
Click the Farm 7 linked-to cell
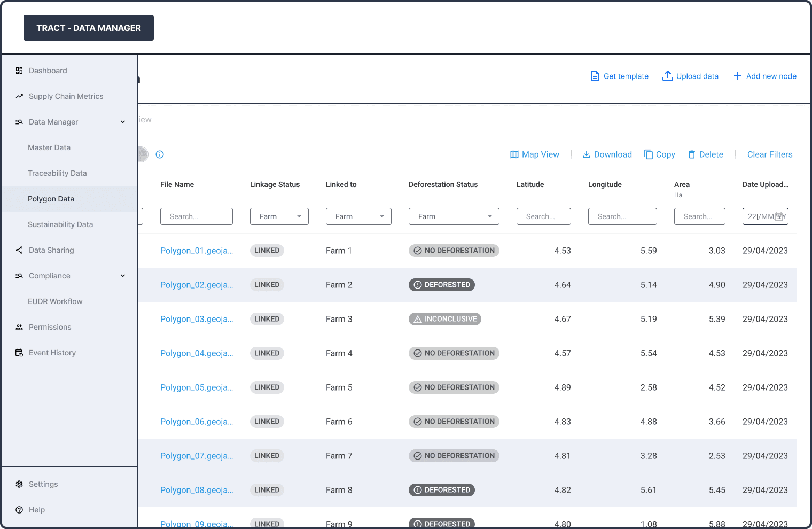coord(339,456)
